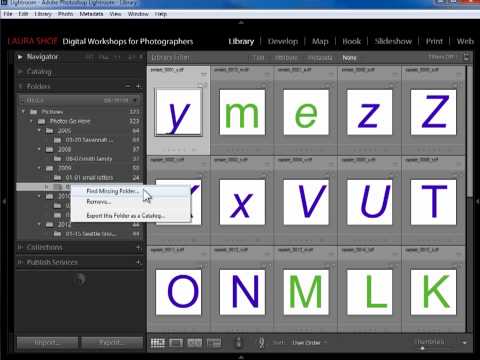This screenshot has width=480, height=360.
Task: Click the plus icon on Publish Services
Action: pyautogui.click(x=139, y=262)
